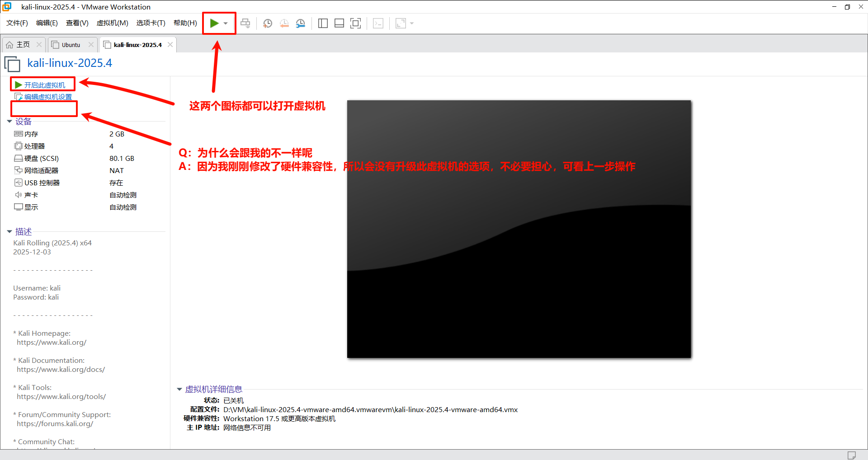
Task: Close the kali-linux-2025.4 tab
Action: click(x=170, y=44)
